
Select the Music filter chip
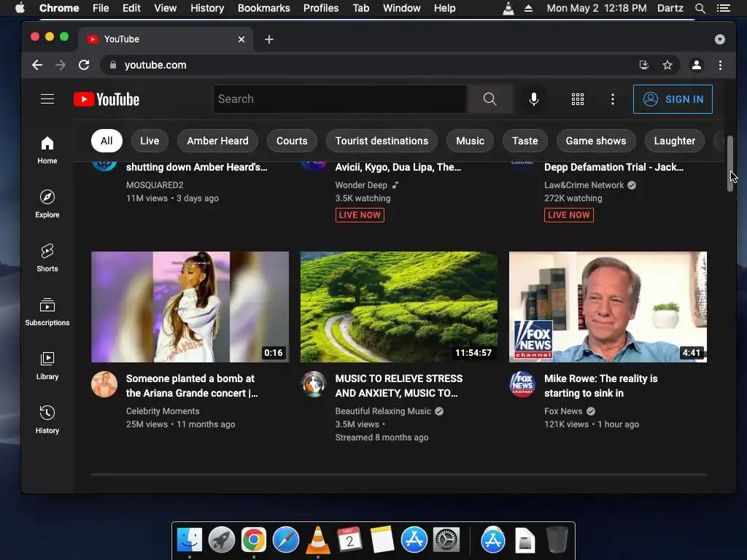[x=471, y=141]
